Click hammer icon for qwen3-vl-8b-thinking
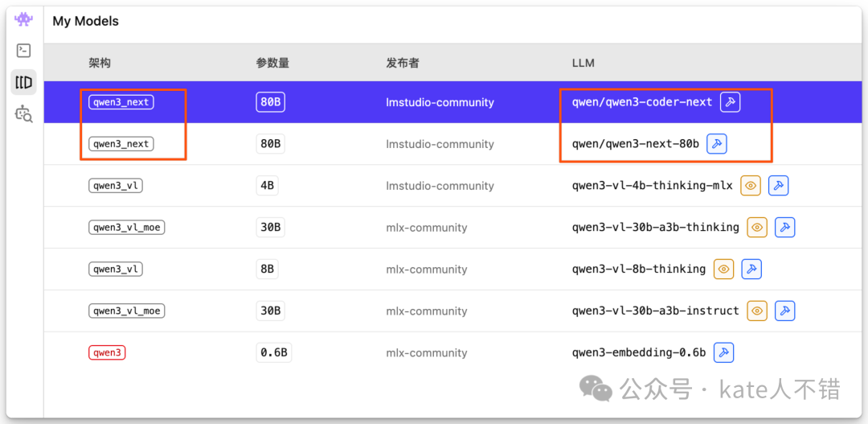The height and width of the screenshot is (424, 868). 751,270
